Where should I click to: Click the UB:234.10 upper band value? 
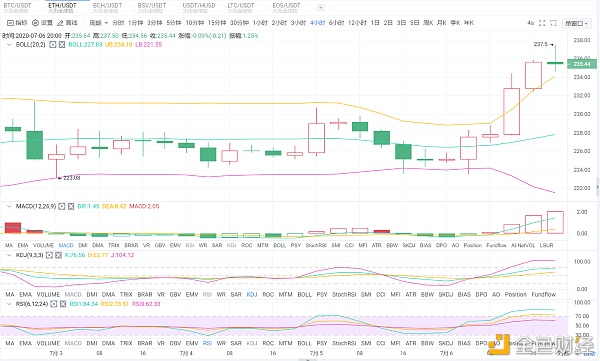[x=119, y=45]
